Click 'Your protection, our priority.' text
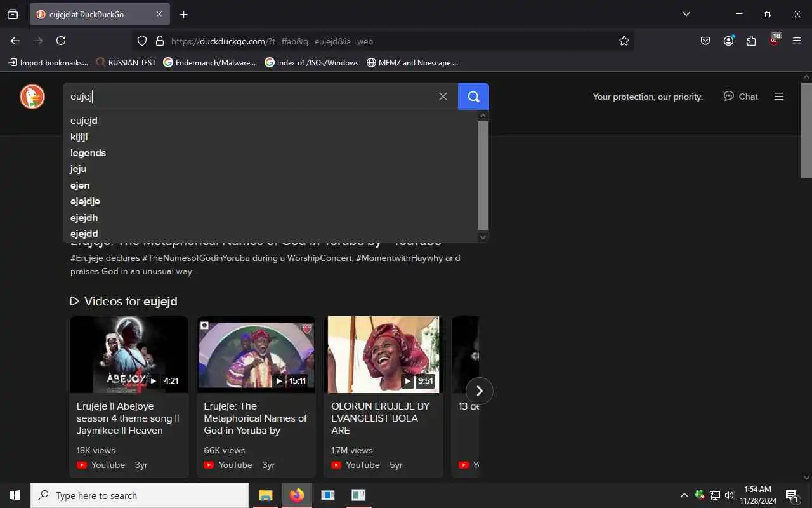 648,97
